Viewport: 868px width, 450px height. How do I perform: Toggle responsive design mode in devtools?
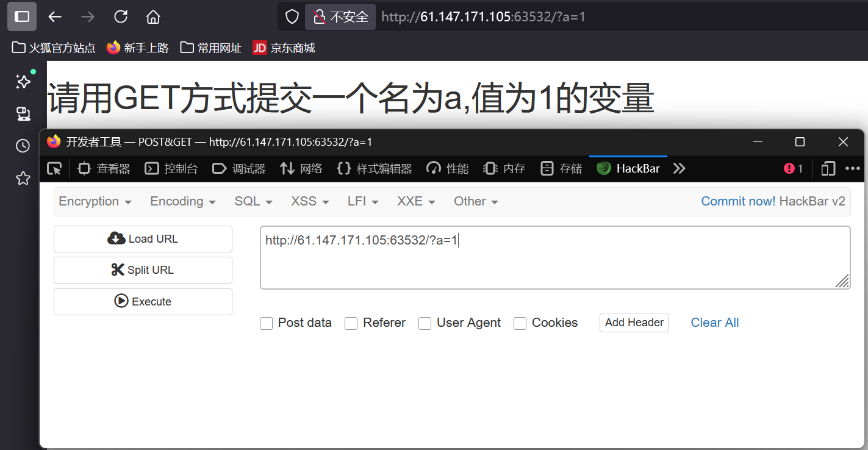pyautogui.click(x=827, y=168)
